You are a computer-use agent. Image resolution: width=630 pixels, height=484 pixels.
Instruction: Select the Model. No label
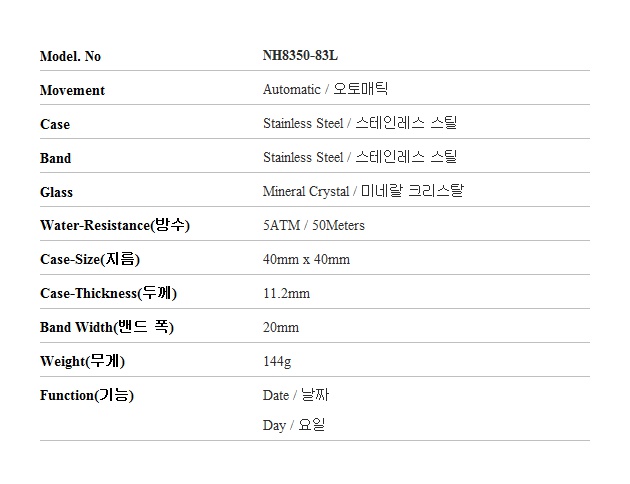[70, 56]
